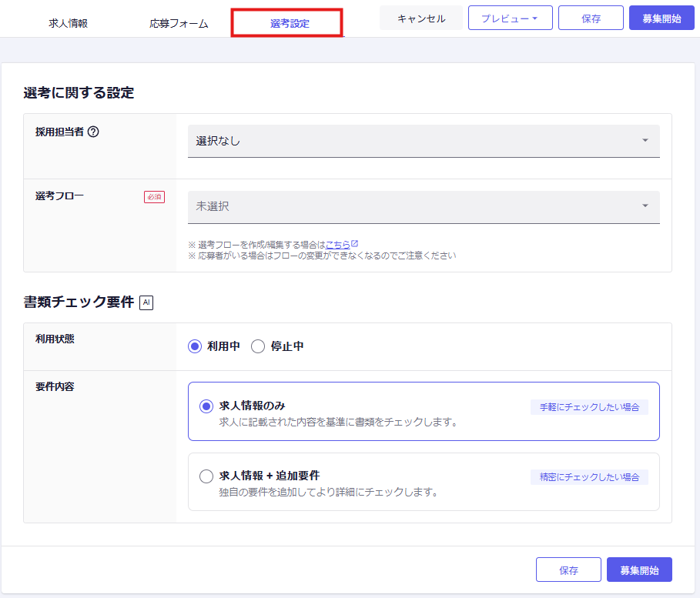Click the red 必須 badge for 選考フロー
The height and width of the screenshot is (598, 700).
pyautogui.click(x=154, y=197)
